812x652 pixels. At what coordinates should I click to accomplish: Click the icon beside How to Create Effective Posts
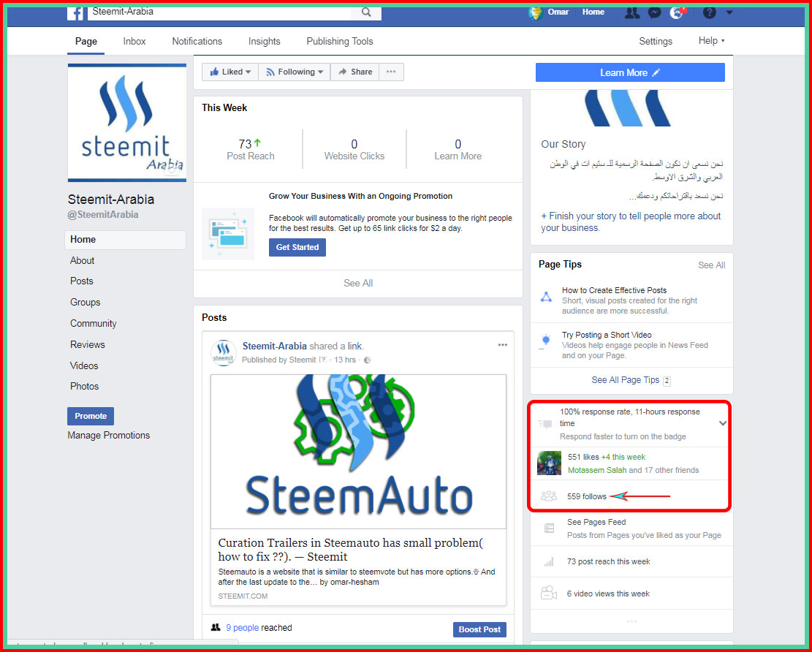(x=547, y=297)
